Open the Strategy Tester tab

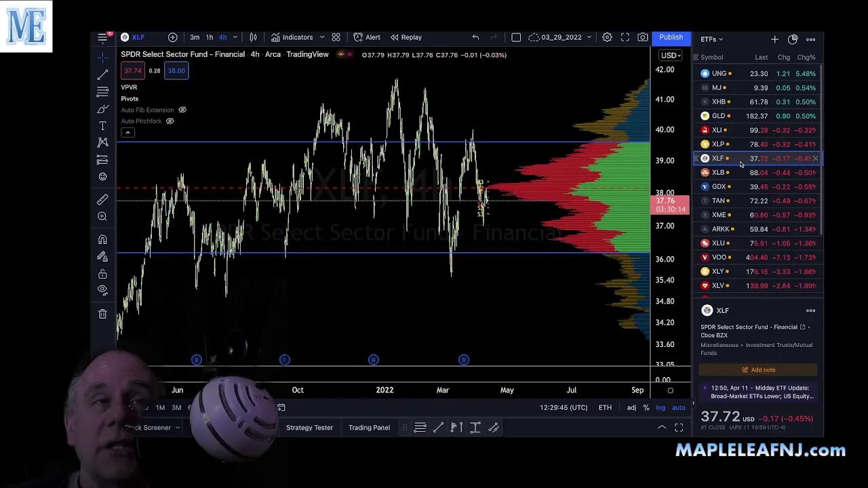309,428
